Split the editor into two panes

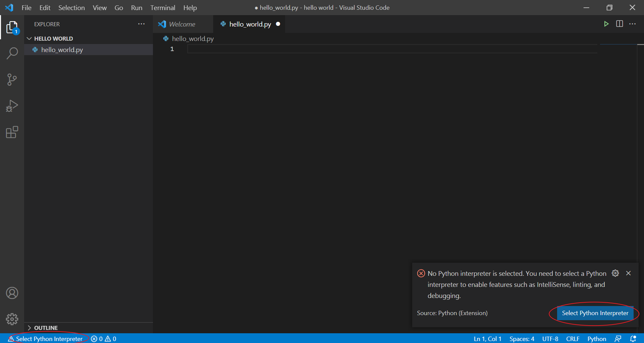(619, 24)
